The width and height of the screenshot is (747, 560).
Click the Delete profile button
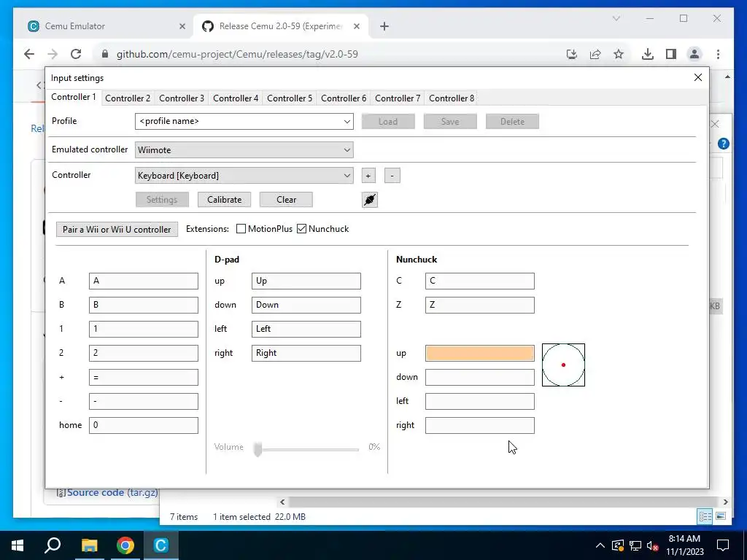513,122
